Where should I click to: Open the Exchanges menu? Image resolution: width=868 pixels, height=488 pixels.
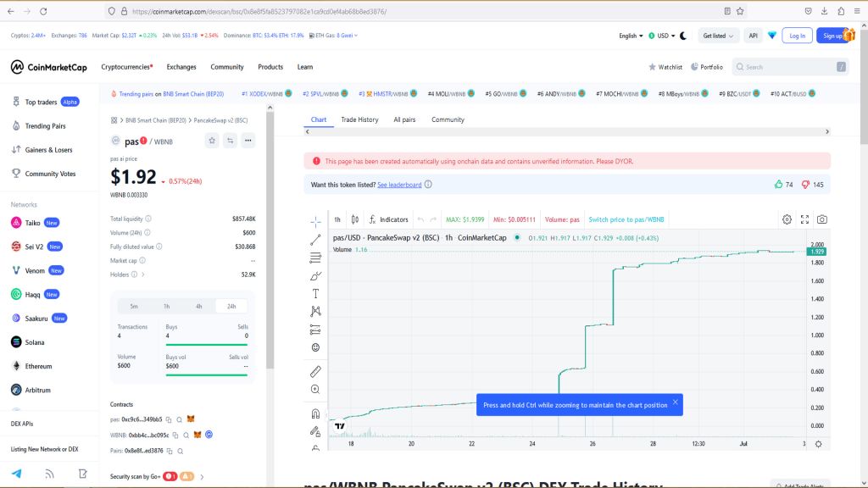point(181,67)
